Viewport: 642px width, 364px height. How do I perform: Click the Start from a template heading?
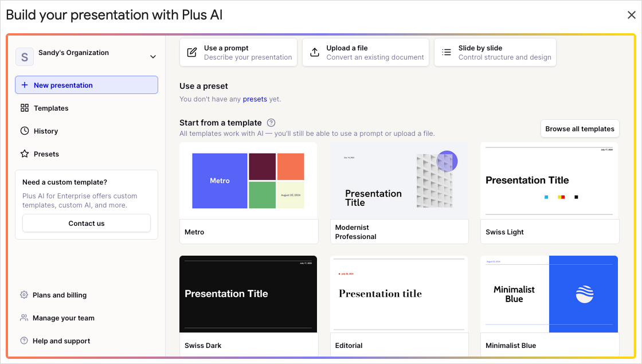[220, 123]
